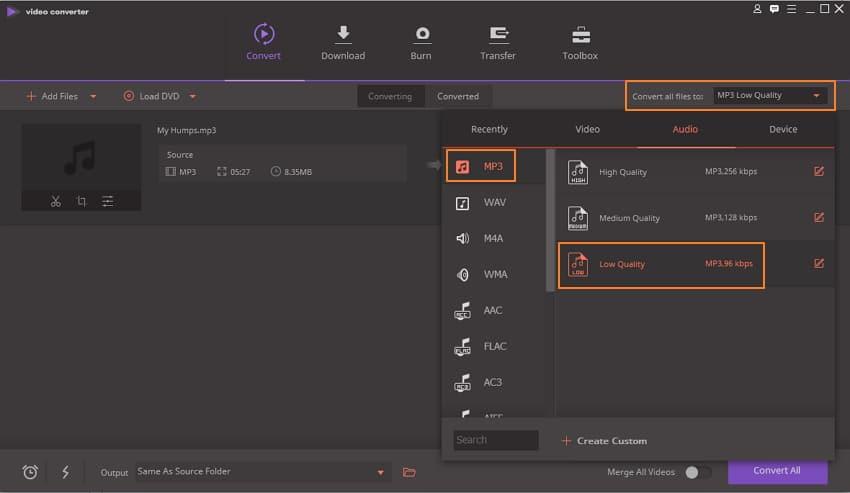The image size is (850, 493).
Task: Click the edit icon for Medium Quality preset
Action: 819,217
